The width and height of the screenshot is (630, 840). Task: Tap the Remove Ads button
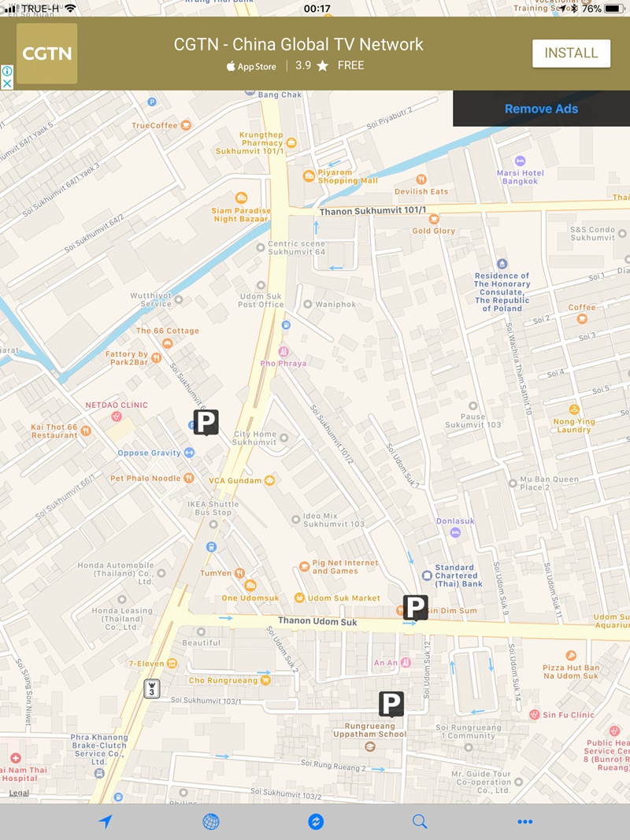(x=541, y=109)
